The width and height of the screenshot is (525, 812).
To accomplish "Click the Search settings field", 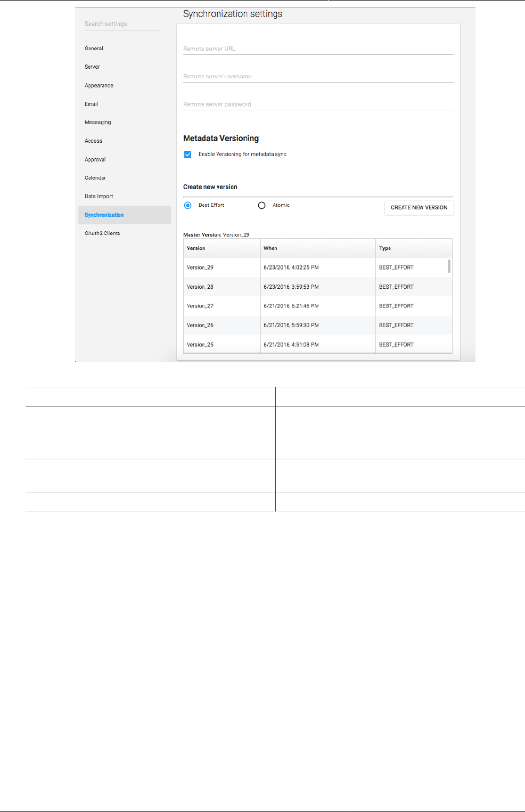I will tap(122, 24).
